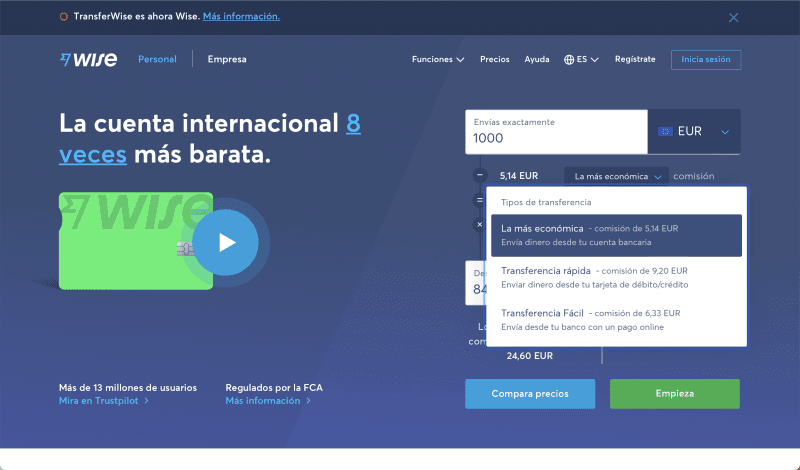Open the FCA 'Más información' link

click(x=268, y=401)
